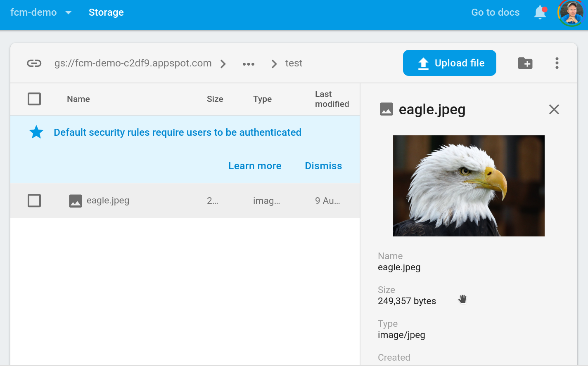
Task: Click the star icon in the security banner
Action: point(36,132)
